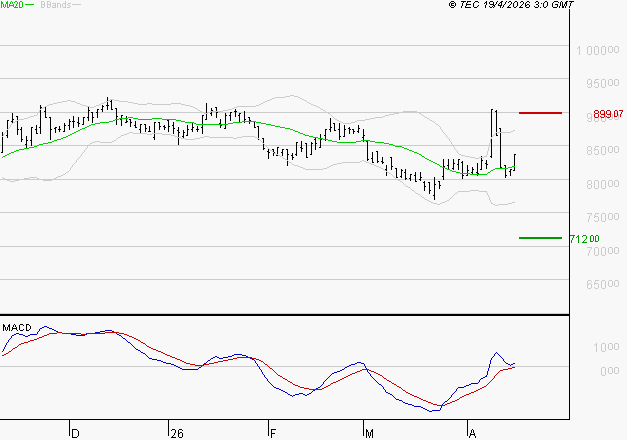The height and width of the screenshot is (440, 627).
Task: Click the D month label on time axis
Action: pyautogui.click(x=74, y=433)
